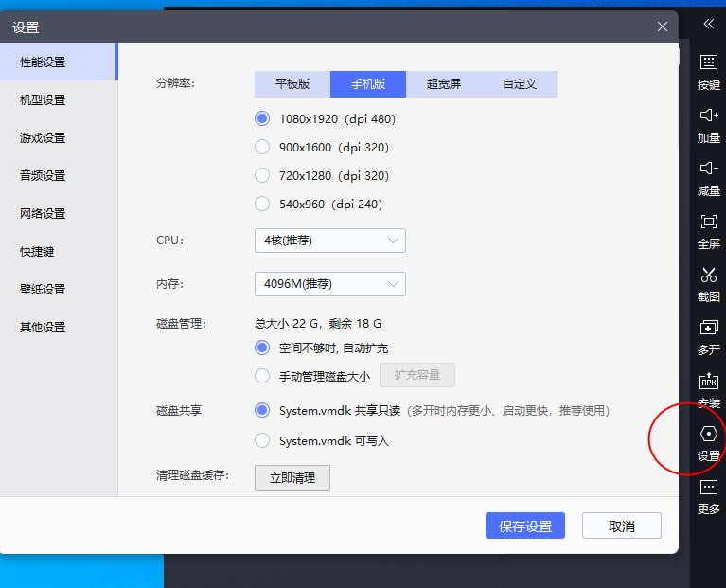
Task: Open the game settings (游戏设置) section
Action: pyautogui.click(x=43, y=137)
